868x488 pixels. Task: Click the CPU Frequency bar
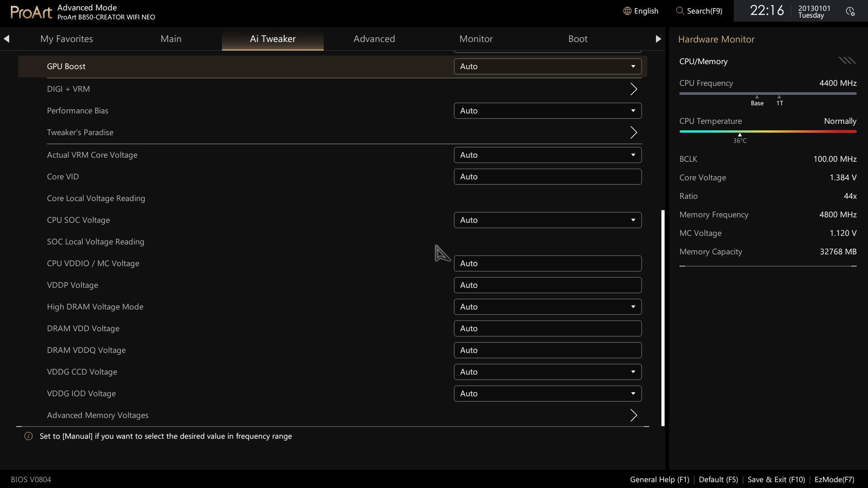(x=768, y=94)
